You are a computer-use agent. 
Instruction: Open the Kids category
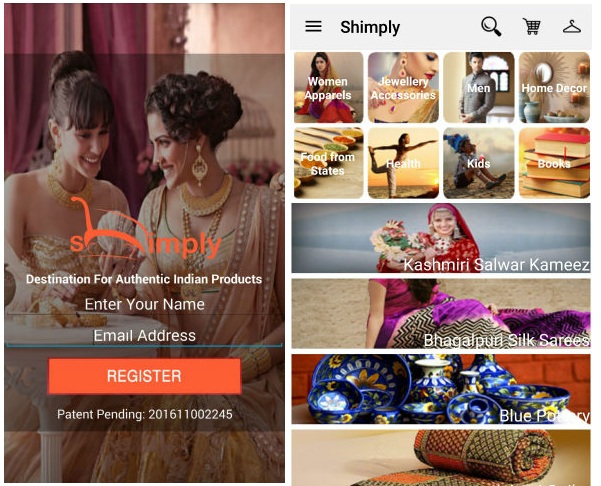[479, 163]
